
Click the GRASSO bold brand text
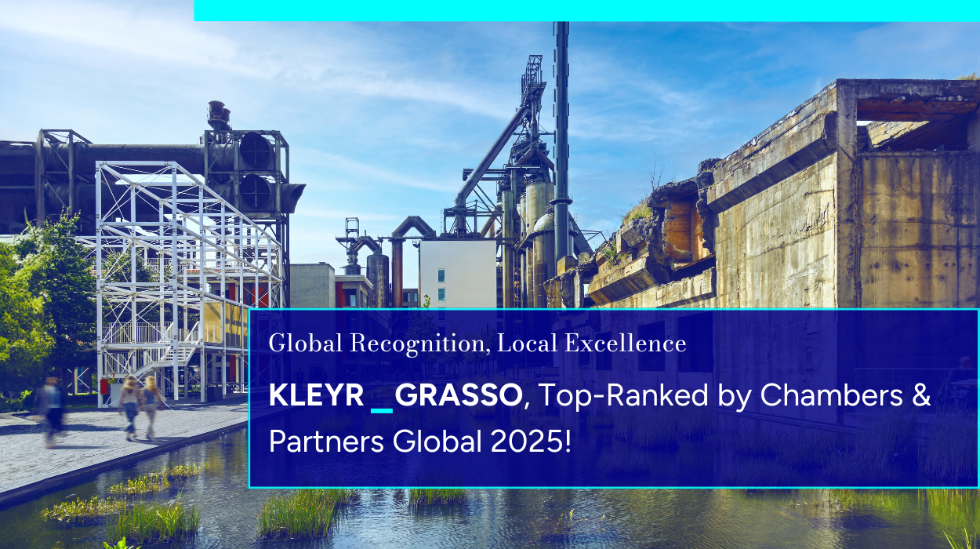(458, 397)
